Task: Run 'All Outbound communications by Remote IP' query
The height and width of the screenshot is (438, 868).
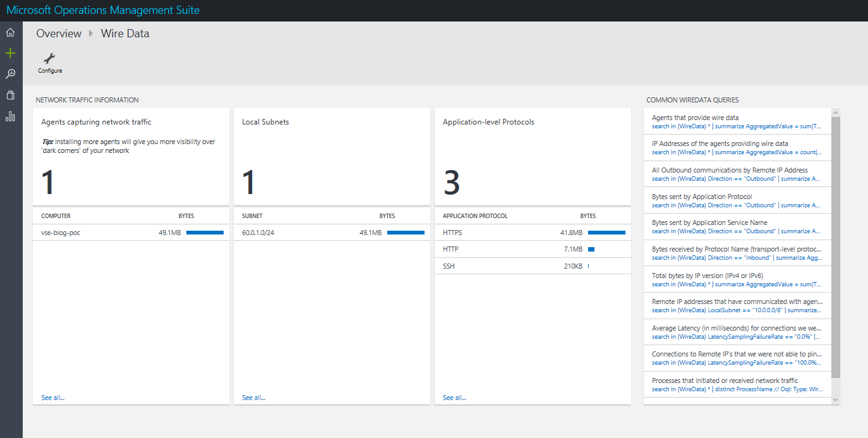Action: tap(737, 174)
